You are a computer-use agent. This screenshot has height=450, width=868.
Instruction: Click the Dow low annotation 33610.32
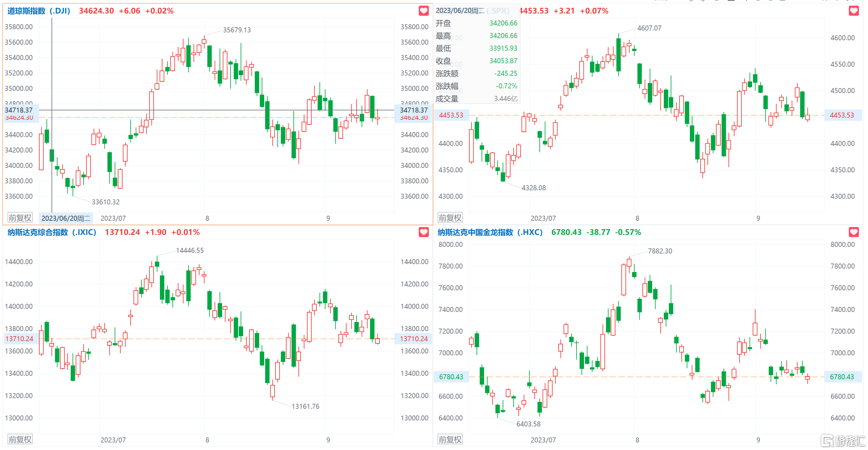click(x=106, y=202)
